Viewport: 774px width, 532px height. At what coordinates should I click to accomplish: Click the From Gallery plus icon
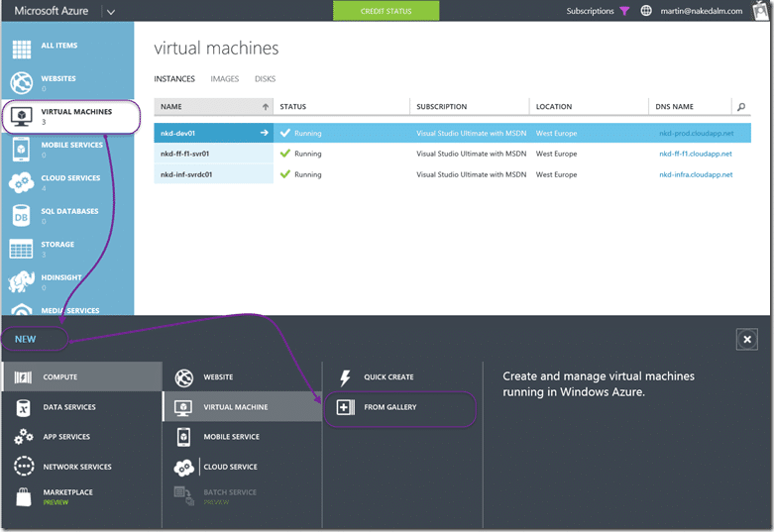[345, 407]
